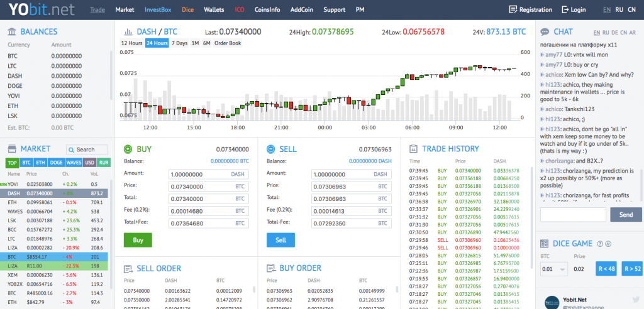Click the YObit.net logo
644x309 pixels.
click(x=39, y=10)
